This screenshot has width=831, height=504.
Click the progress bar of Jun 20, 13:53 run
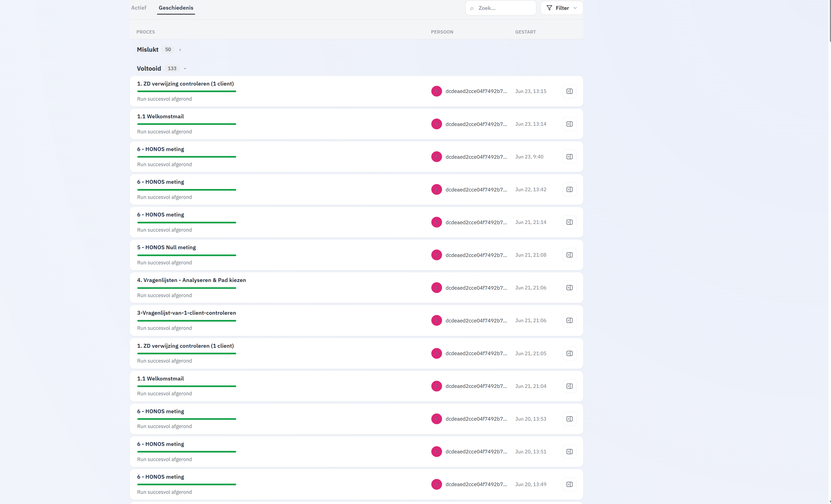click(x=187, y=419)
